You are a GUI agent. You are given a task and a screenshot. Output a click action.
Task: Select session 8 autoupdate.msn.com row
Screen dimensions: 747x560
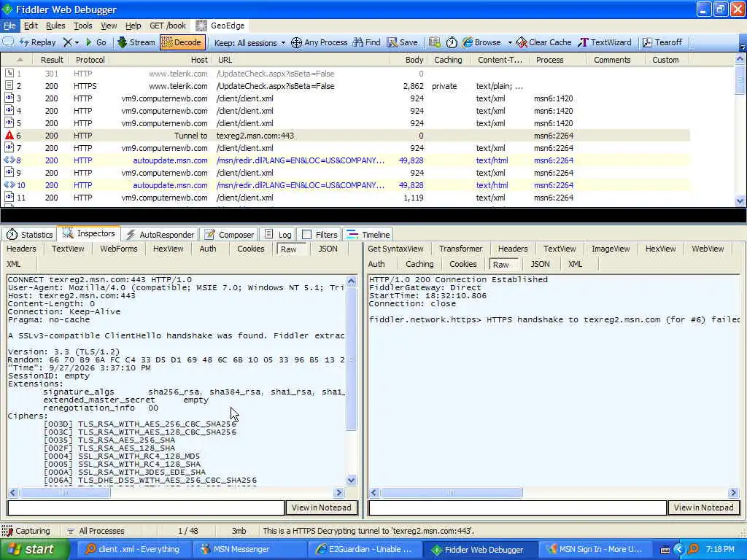[345, 160]
